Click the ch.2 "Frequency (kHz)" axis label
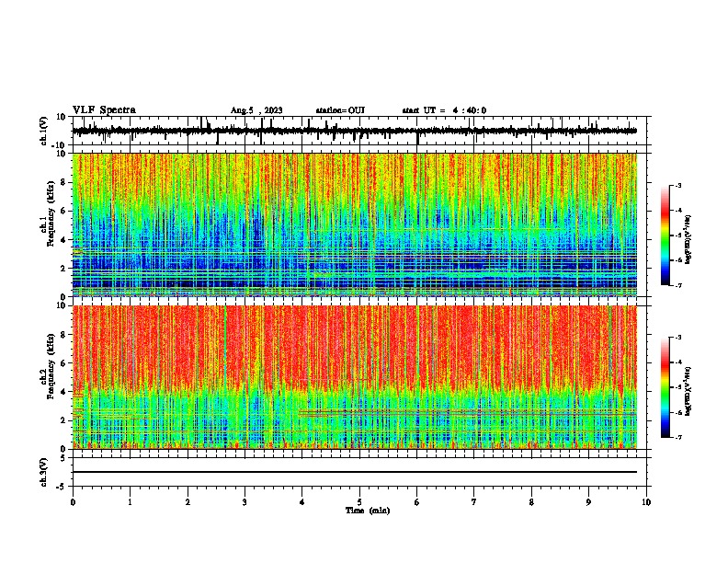728x563 pixels. click(x=51, y=366)
